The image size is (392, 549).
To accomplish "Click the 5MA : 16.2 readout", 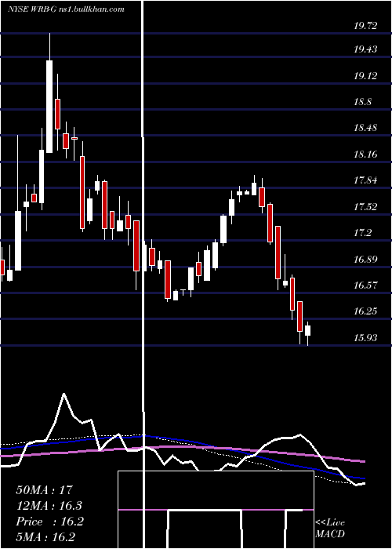I will pyautogui.click(x=45, y=537).
